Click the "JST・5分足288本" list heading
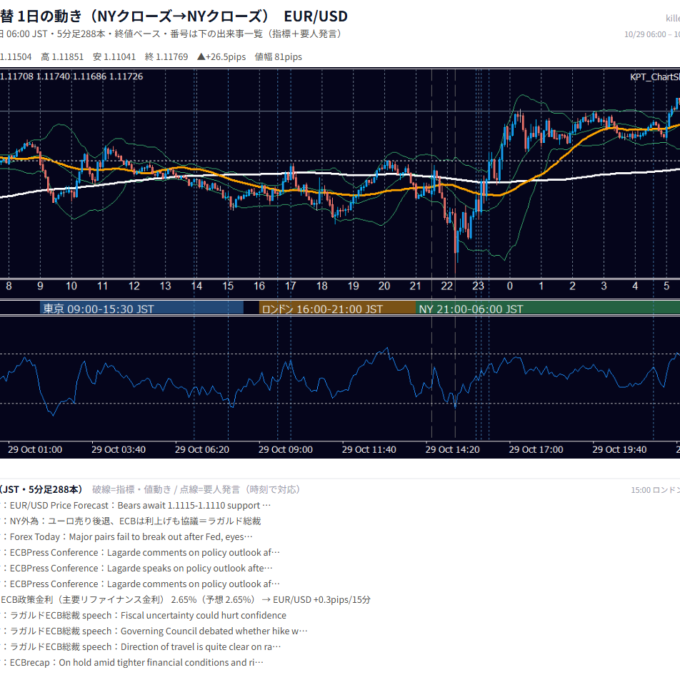 click(x=41, y=490)
